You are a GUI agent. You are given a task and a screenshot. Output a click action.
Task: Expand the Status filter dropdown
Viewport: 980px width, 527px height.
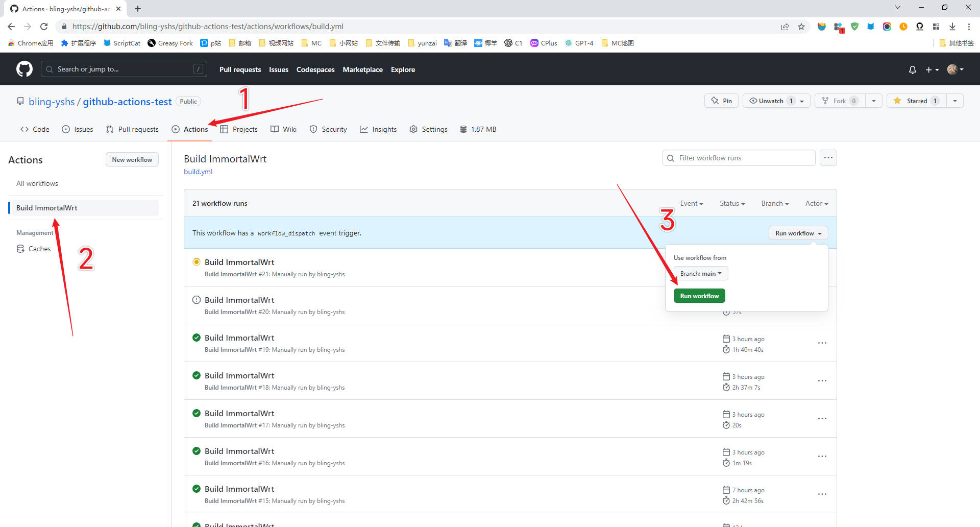click(732, 203)
